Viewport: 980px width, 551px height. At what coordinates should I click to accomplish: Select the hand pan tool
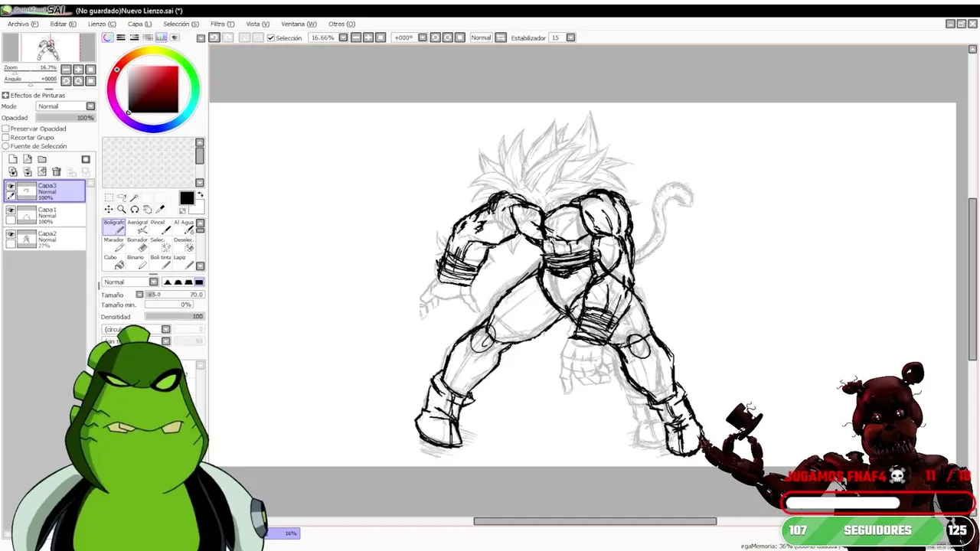click(148, 210)
